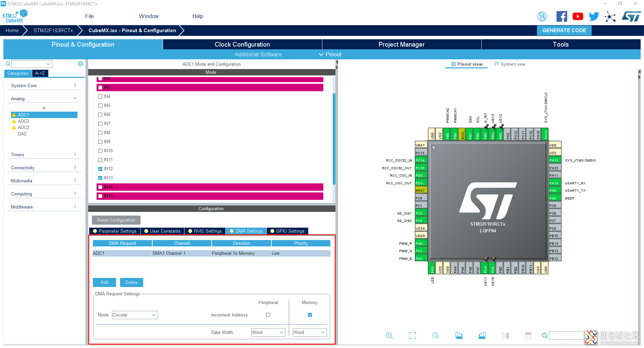Screen dimensions: 644x348
Task: Zoom out of the chip pinout
Action: [435, 336]
